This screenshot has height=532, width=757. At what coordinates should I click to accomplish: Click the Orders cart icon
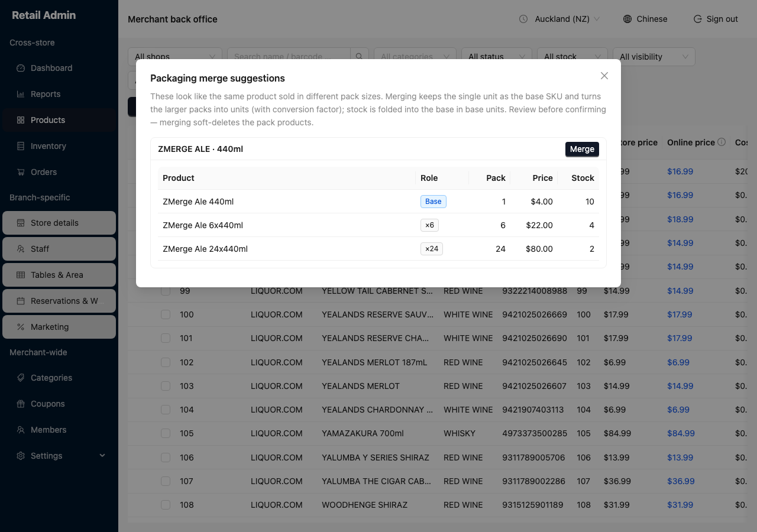(x=21, y=172)
